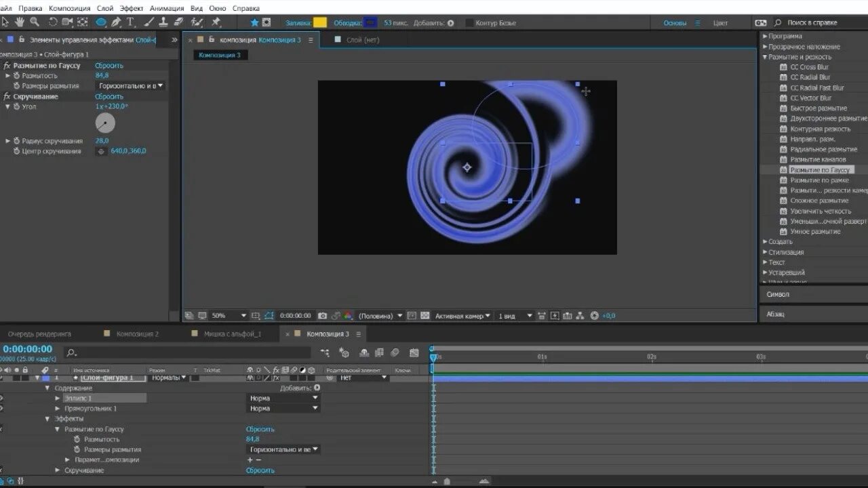This screenshot has height=488, width=868.
Task: Select the Ellipse shape tool
Action: [100, 22]
